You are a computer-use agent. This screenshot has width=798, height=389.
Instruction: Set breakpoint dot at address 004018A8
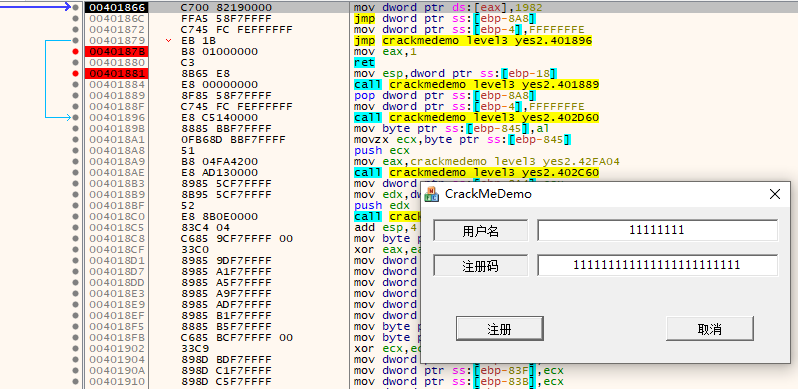(76, 151)
